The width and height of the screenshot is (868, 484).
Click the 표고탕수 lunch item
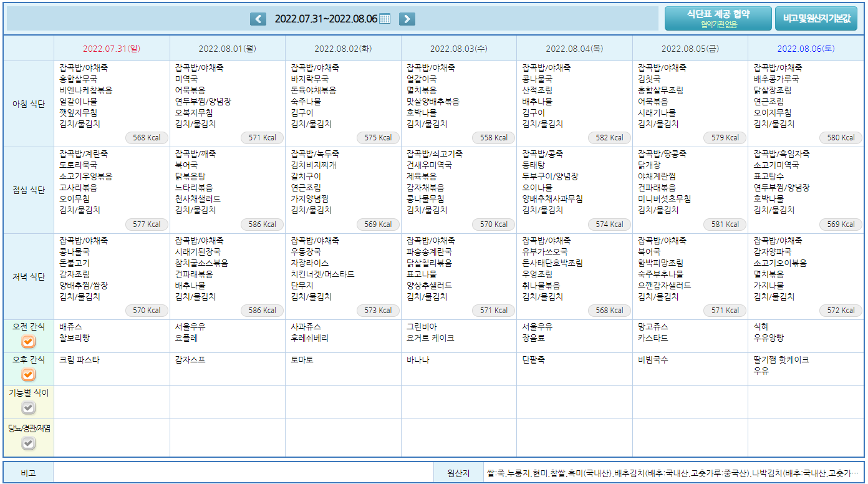(769, 177)
